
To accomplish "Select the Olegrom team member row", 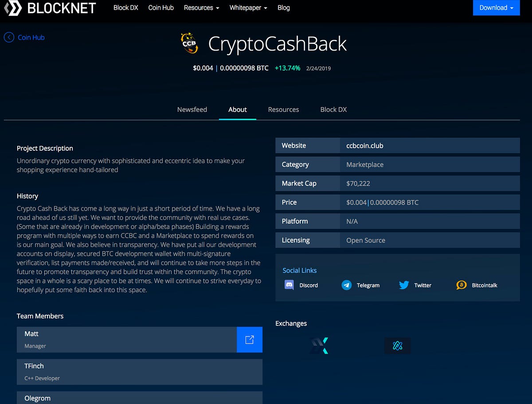I will [140, 398].
